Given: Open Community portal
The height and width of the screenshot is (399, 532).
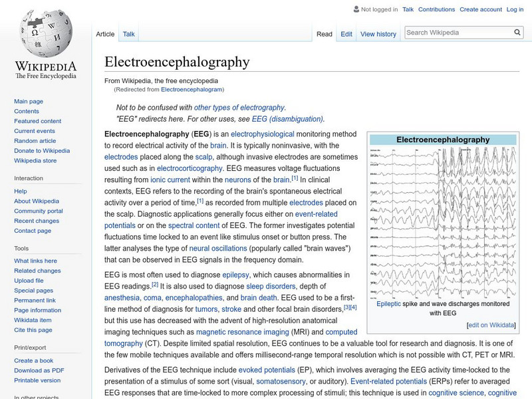Looking at the screenshot, I should click(x=39, y=211).
